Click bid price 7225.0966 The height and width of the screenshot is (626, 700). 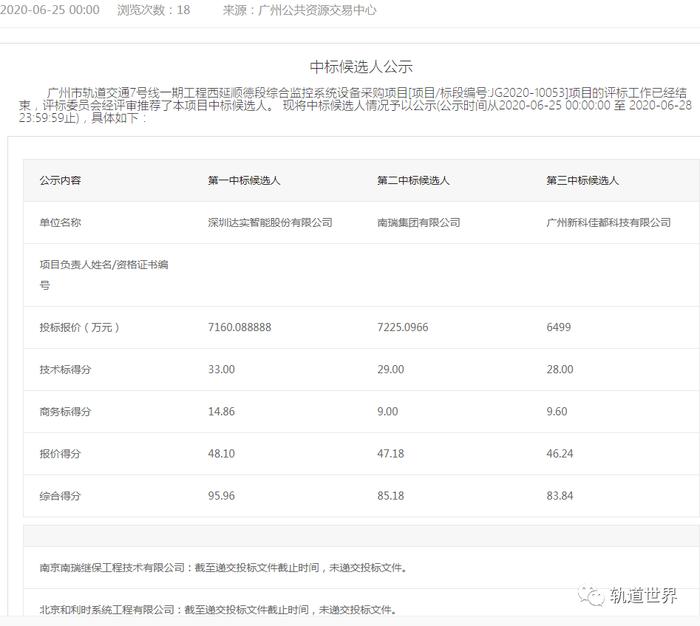coord(403,327)
